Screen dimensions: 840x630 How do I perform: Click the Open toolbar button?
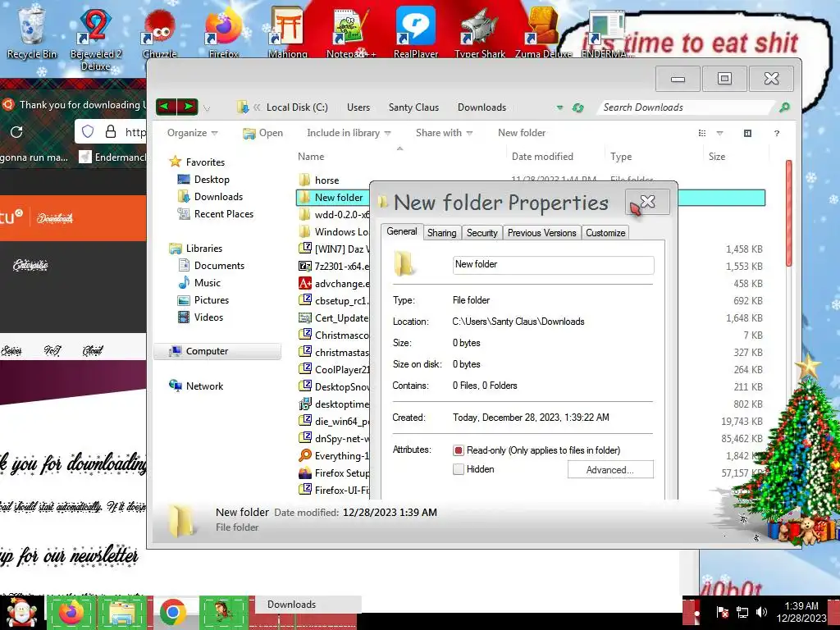click(x=262, y=133)
